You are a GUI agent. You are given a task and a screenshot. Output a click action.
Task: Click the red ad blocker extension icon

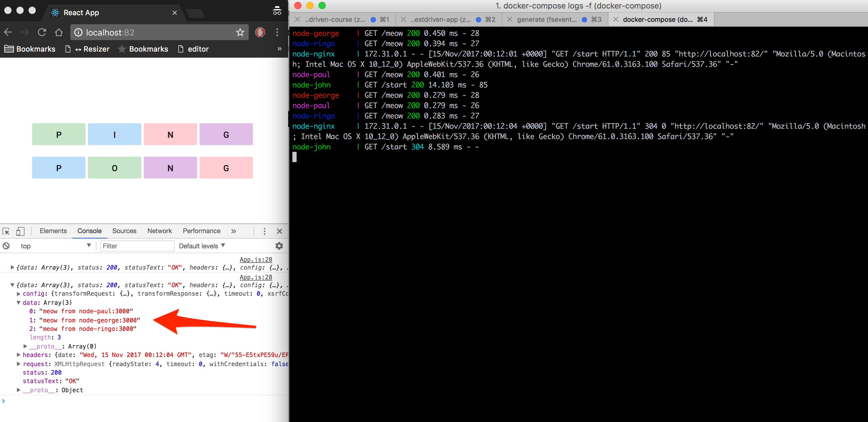(260, 32)
